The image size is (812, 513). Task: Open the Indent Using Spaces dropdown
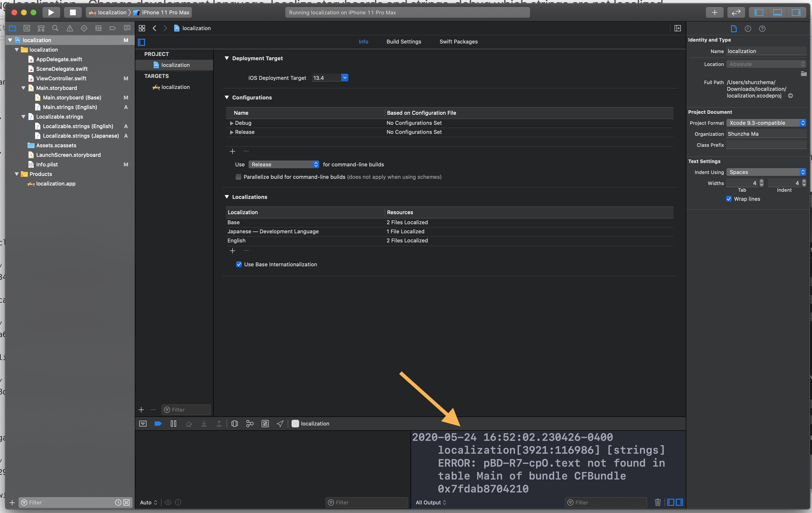point(766,172)
